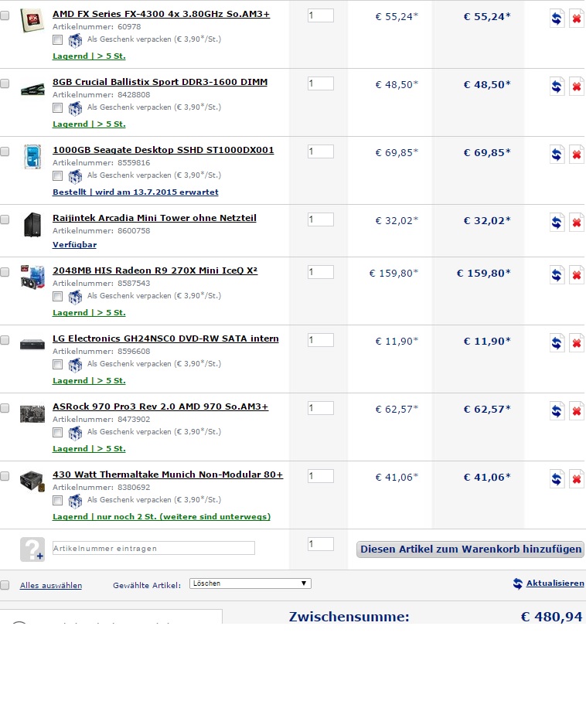This screenshot has width=586, height=728.
Task: Delete Crucial Ballistix RAM via red X
Action: point(576,87)
